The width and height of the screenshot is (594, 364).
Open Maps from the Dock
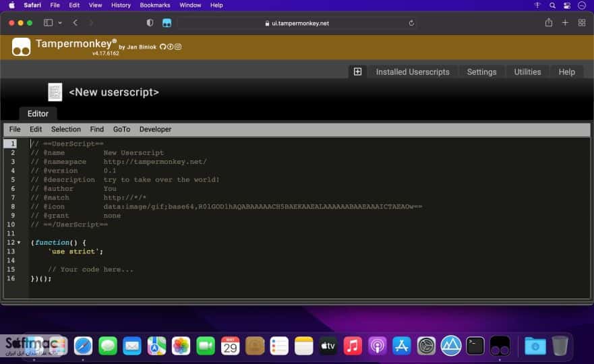(x=157, y=346)
